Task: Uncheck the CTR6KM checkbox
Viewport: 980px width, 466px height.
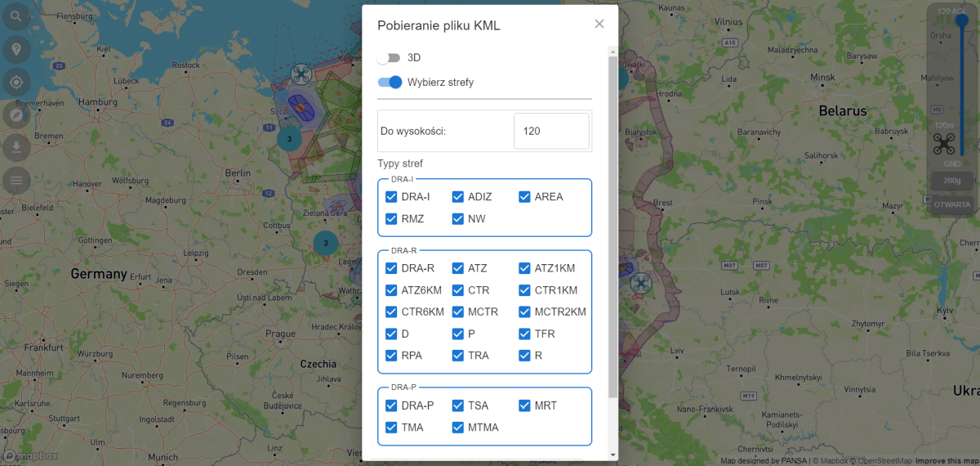Action: point(391,311)
